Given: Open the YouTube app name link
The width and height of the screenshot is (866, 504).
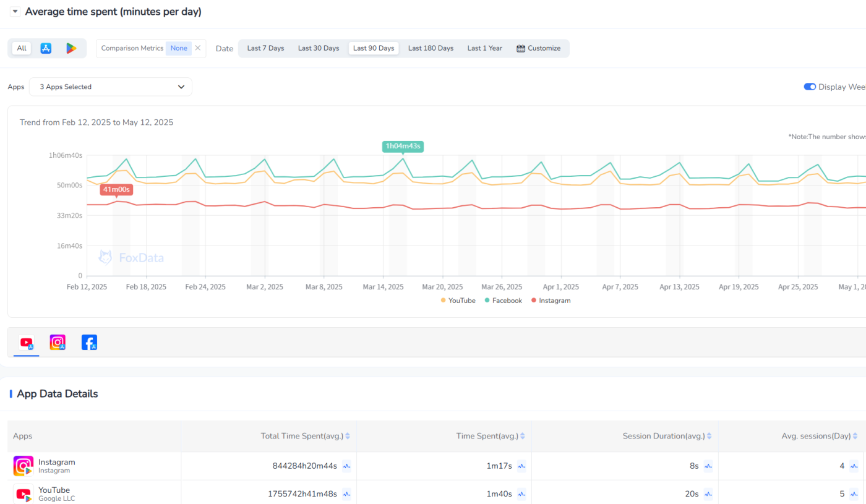Looking at the screenshot, I should (54, 490).
